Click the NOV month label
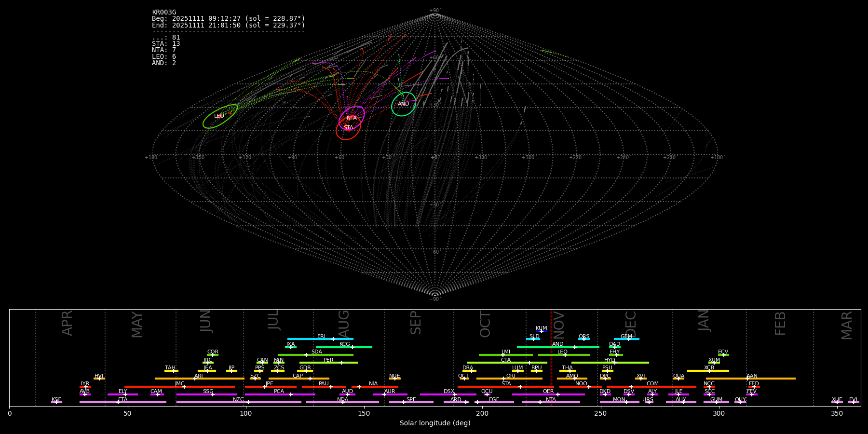Screen dimensions: 868x434 558,325
